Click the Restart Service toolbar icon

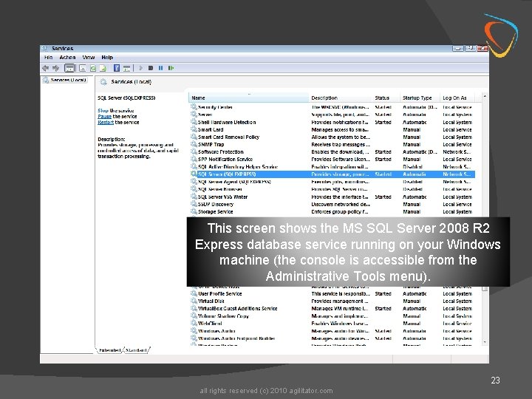point(171,68)
